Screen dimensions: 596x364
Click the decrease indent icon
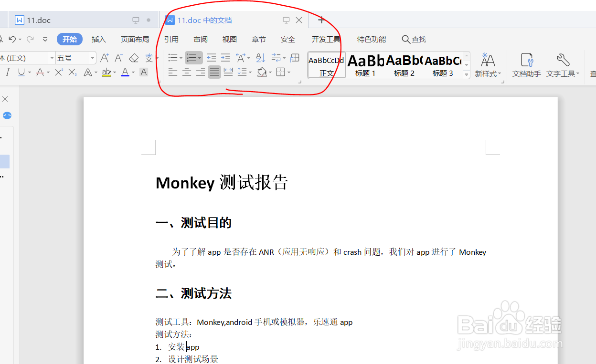pyautogui.click(x=212, y=58)
